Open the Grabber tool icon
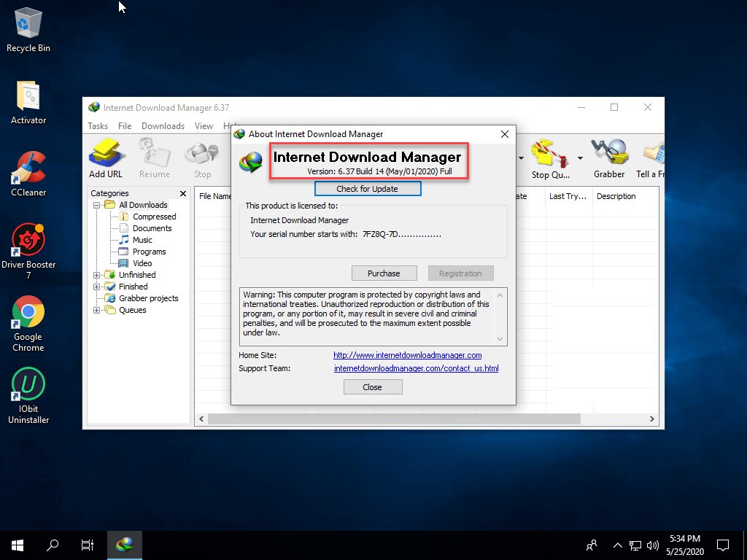Image resolution: width=747 pixels, height=560 pixels. click(609, 158)
